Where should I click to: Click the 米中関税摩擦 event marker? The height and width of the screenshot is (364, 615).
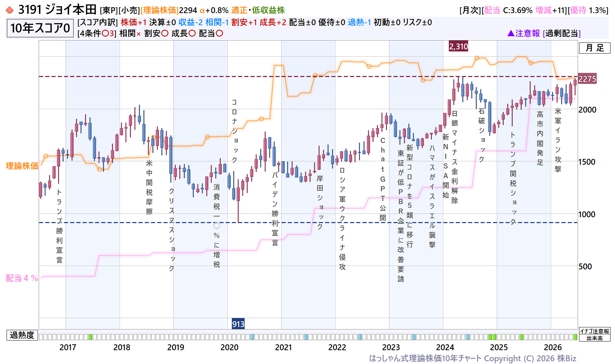(149, 187)
